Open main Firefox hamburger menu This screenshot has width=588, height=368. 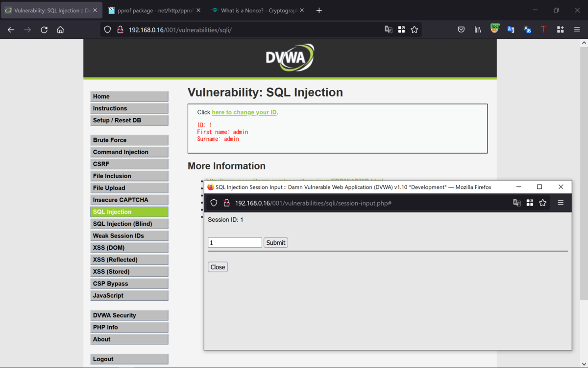(x=577, y=30)
